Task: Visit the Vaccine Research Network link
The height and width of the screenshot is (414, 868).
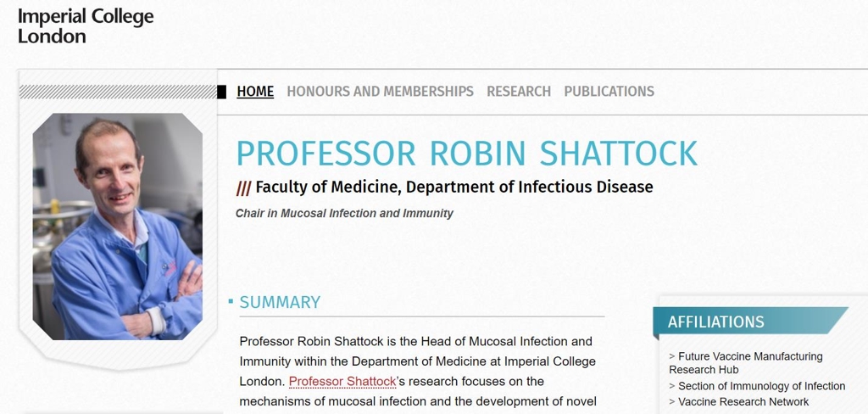Action: [738, 402]
